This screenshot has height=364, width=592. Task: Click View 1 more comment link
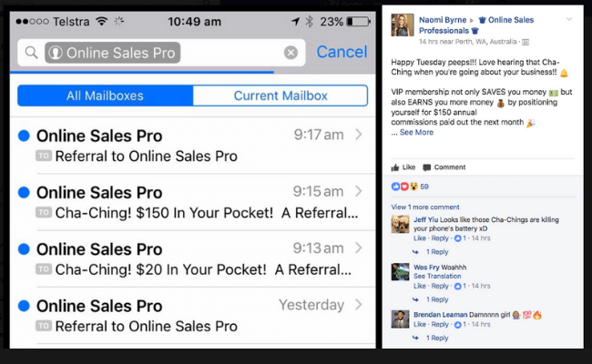[x=425, y=207]
